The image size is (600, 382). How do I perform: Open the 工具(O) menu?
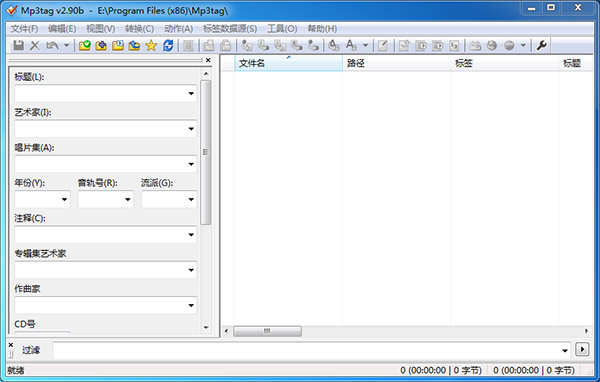[x=282, y=29]
